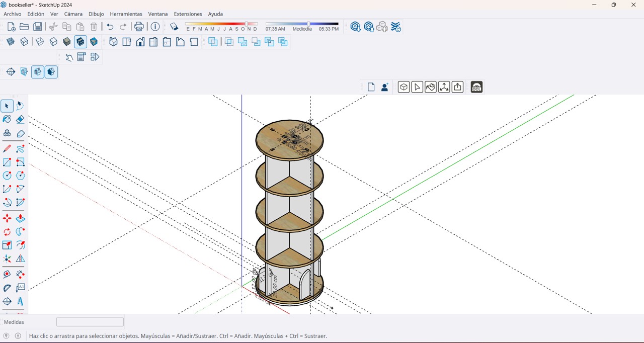Screen dimensions: 644x343
Task: Click the Erase trash can icon
Action: 94,27
